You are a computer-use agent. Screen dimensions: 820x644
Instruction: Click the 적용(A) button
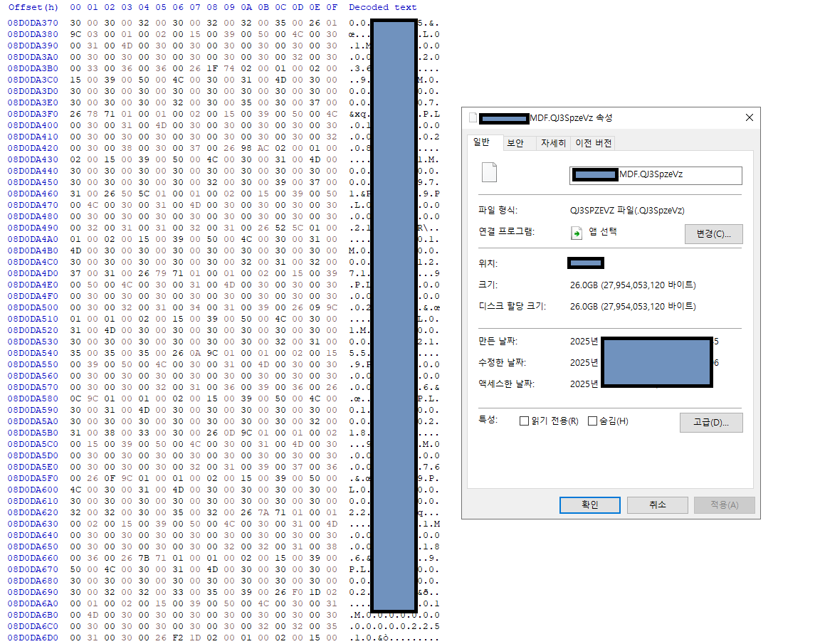pos(725,505)
